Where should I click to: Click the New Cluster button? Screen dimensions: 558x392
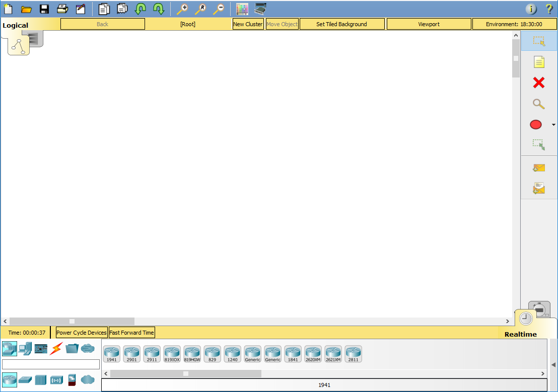[x=248, y=24]
